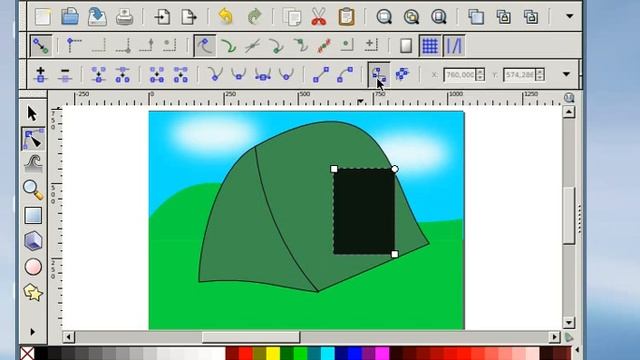Select the 3D box tool
This screenshot has height=360, width=640.
(33, 241)
